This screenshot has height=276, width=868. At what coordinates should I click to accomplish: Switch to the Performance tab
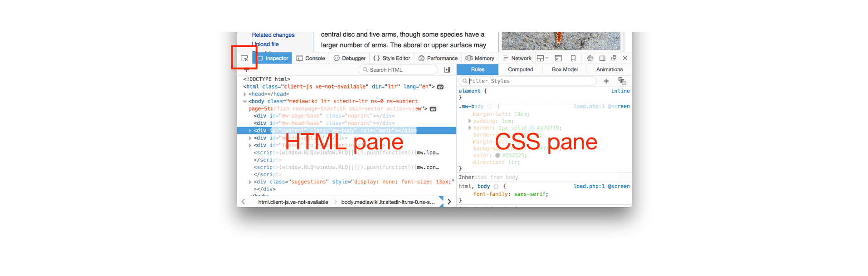438,58
